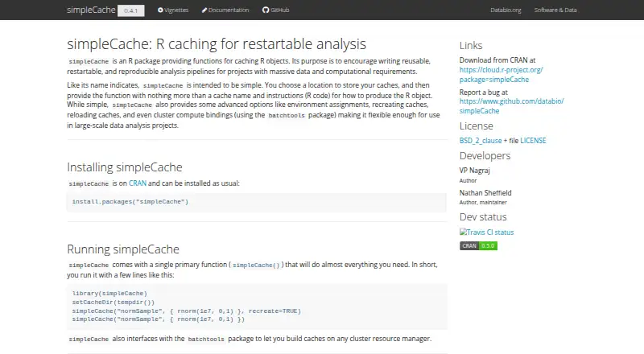Click the GitHub octocat icon
Viewport: 644px width, 354px height.
[x=266, y=10]
